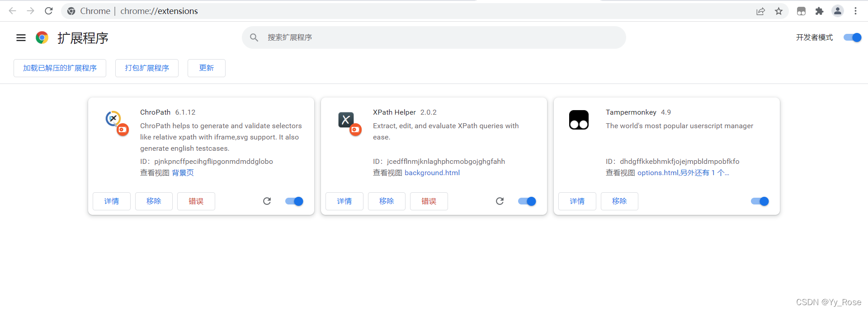Click the 搜索扩展程序 search field
Screen dimensions: 868x311
[434, 37]
